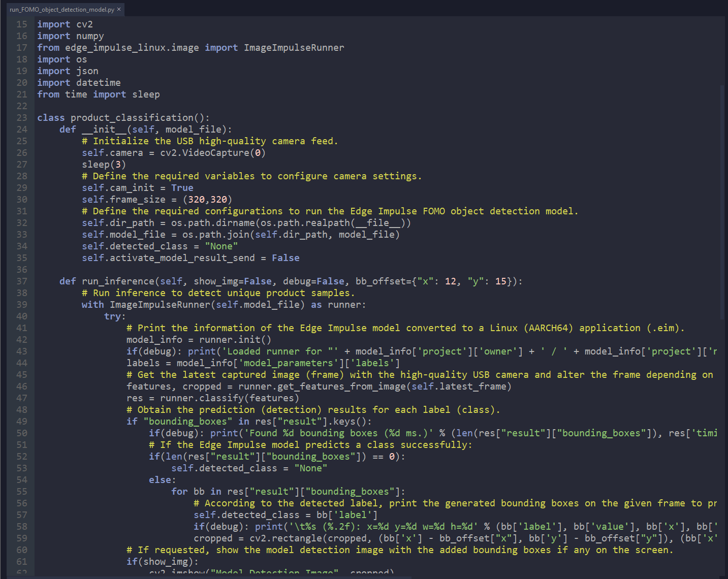
Task: Click line number 23 in gutter
Action: 22,118
